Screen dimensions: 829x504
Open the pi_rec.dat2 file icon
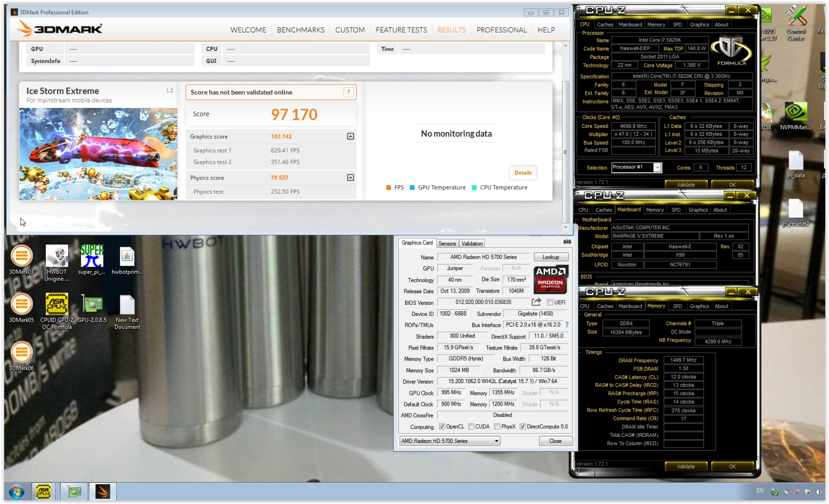[795, 213]
